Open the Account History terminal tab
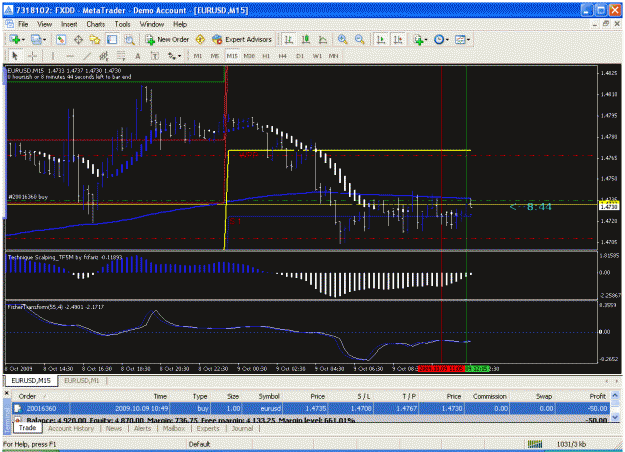Viewport: 625px width, 452px height. click(71, 428)
